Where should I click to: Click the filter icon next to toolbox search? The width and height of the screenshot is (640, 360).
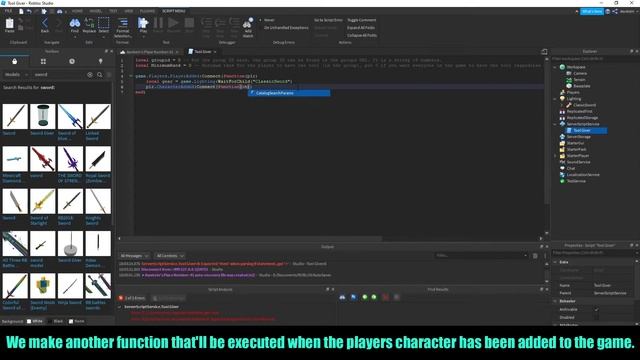tap(109, 75)
